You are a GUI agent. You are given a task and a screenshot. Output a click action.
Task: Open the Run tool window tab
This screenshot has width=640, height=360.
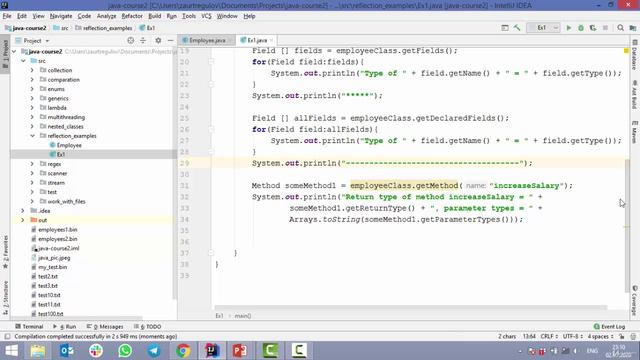(64, 327)
